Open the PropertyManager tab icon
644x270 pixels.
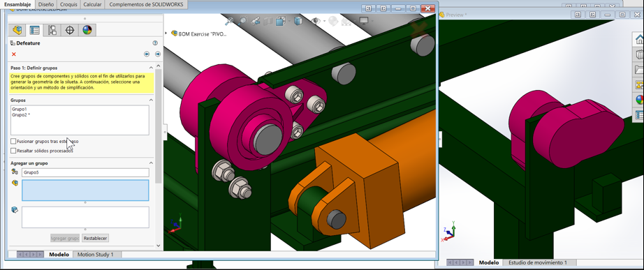coord(34,30)
